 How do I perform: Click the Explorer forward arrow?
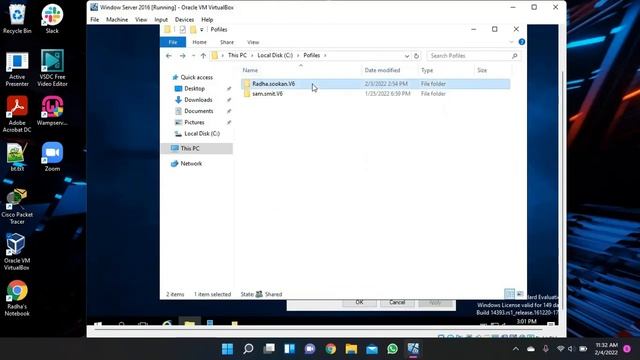point(182,56)
